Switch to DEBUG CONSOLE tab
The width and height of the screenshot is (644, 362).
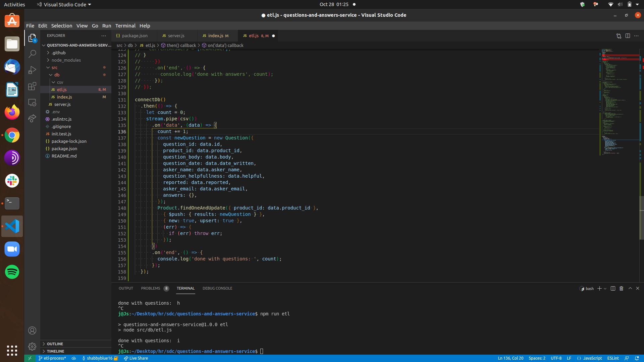point(217,288)
